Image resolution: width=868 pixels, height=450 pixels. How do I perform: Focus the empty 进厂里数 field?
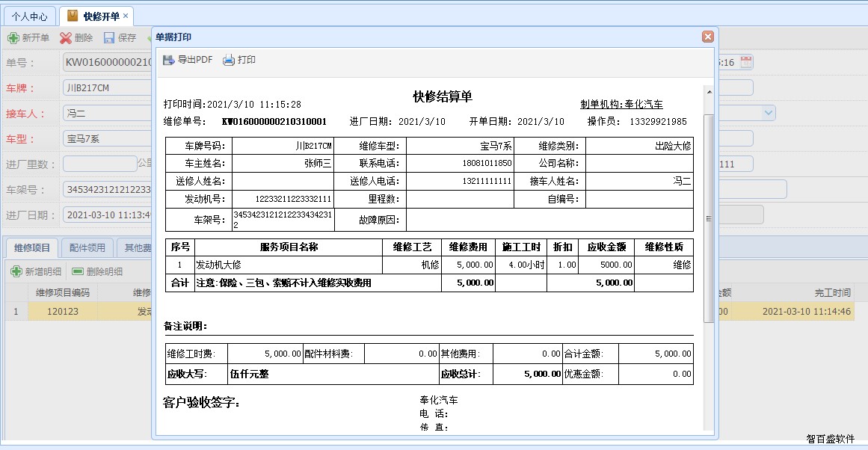(99, 164)
